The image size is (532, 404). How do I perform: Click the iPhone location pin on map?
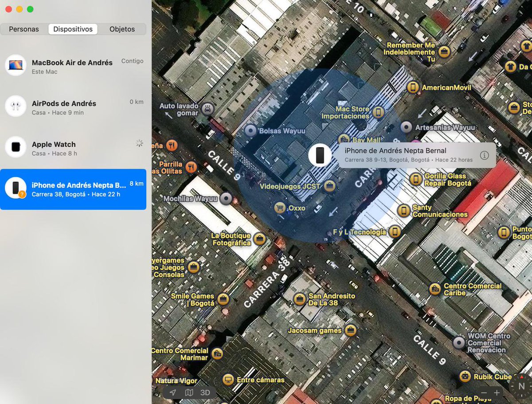pyautogui.click(x=320, y=155)
